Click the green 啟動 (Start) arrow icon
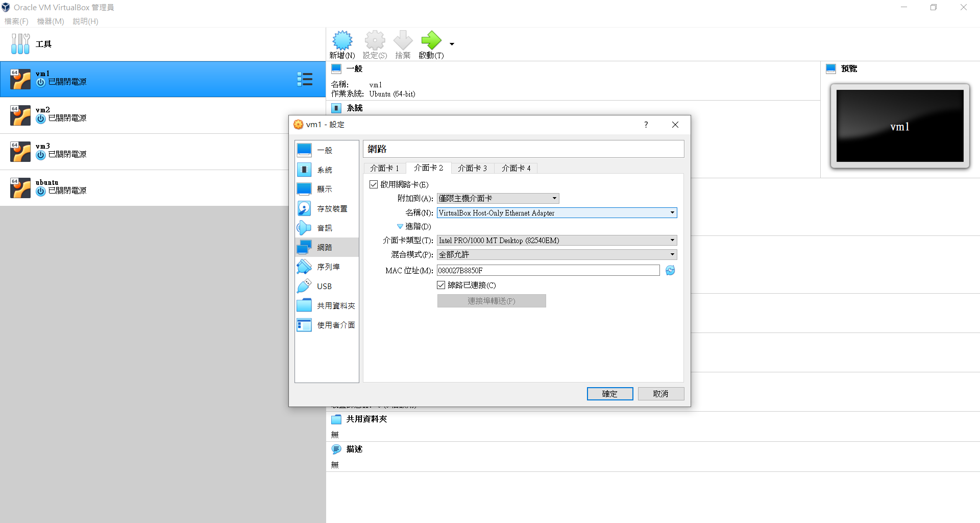Viewport: 980px width, 523px height. click(x=431, y=40)
